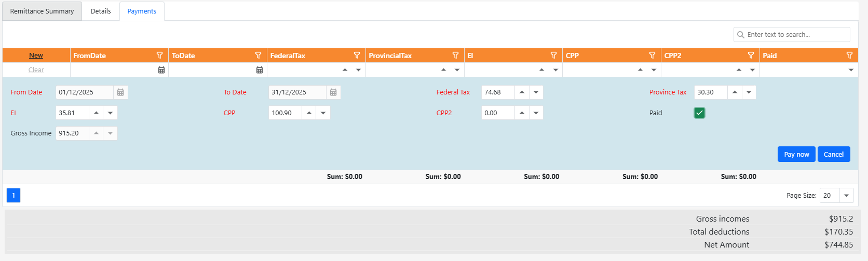868x261 pixels.
Task: Select the Payments tab
Action: (x=142, y=11)
